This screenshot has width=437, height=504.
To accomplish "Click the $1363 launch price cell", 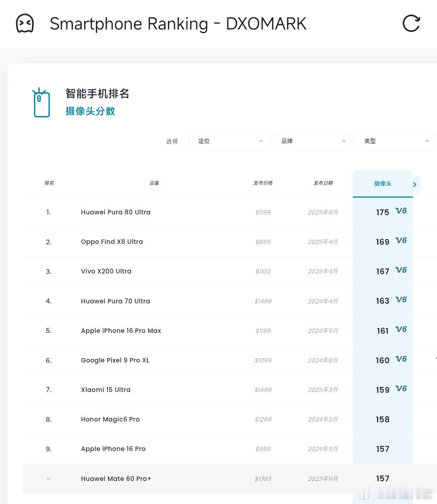I will [263, 479].
